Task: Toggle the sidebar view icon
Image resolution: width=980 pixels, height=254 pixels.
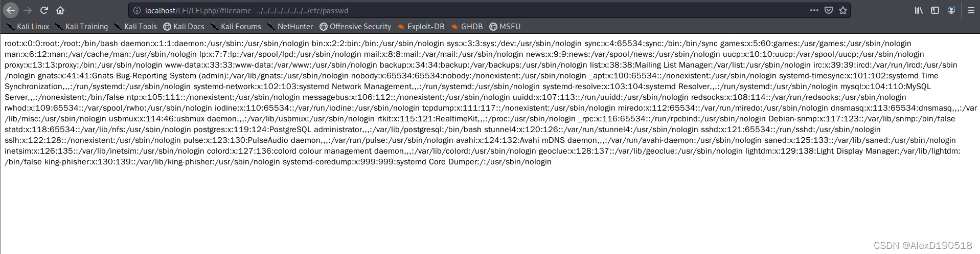Action: click(935, 10)
